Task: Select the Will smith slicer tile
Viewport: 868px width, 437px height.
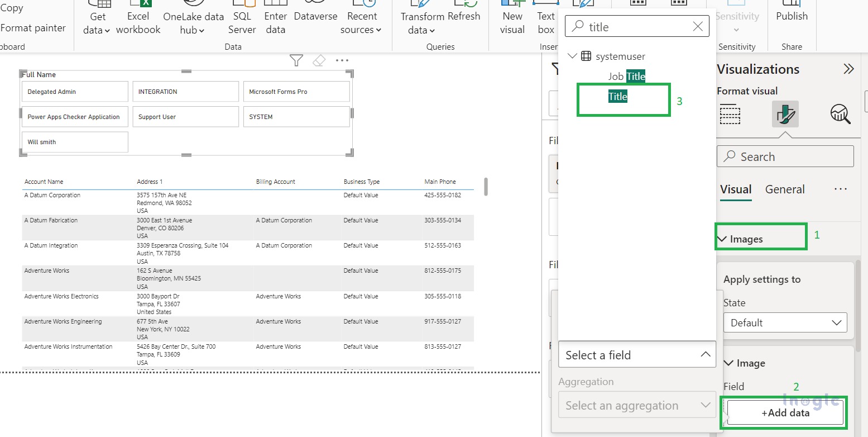Action: coord(75,142)
